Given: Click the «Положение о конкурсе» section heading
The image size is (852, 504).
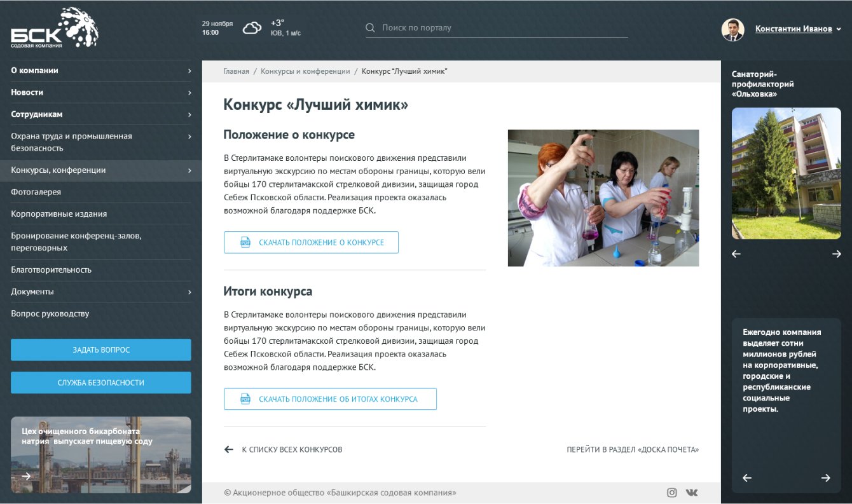Looking at the screenshot, I should click(x=289, y=135).
